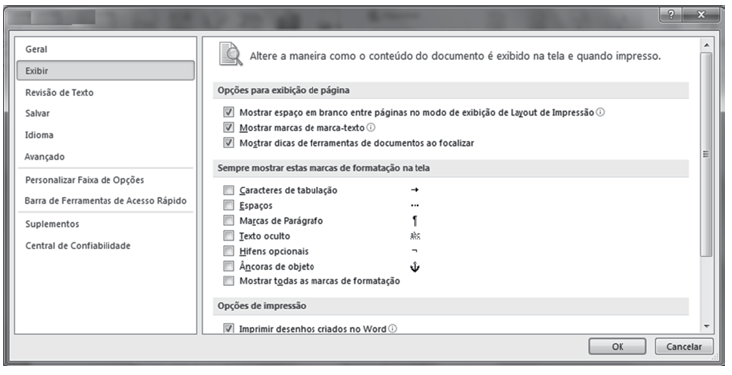The image size is (732, 375).
Task: Open the Idioma category
Action: click(106, 135)
